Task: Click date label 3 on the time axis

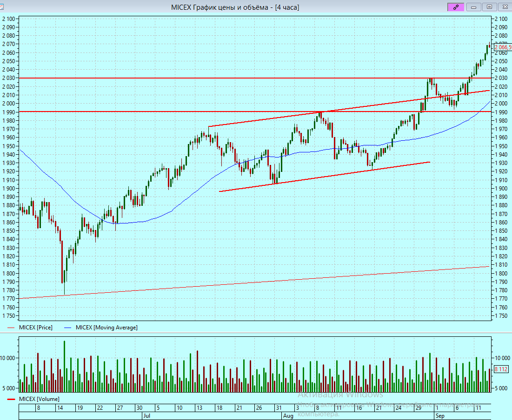Action: 298,407
